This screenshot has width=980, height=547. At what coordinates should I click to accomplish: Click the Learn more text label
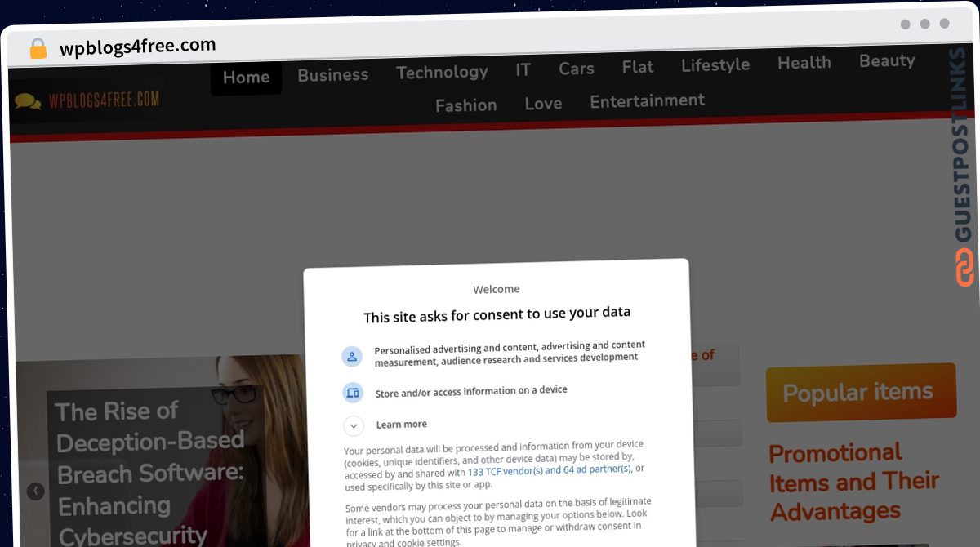402,425
